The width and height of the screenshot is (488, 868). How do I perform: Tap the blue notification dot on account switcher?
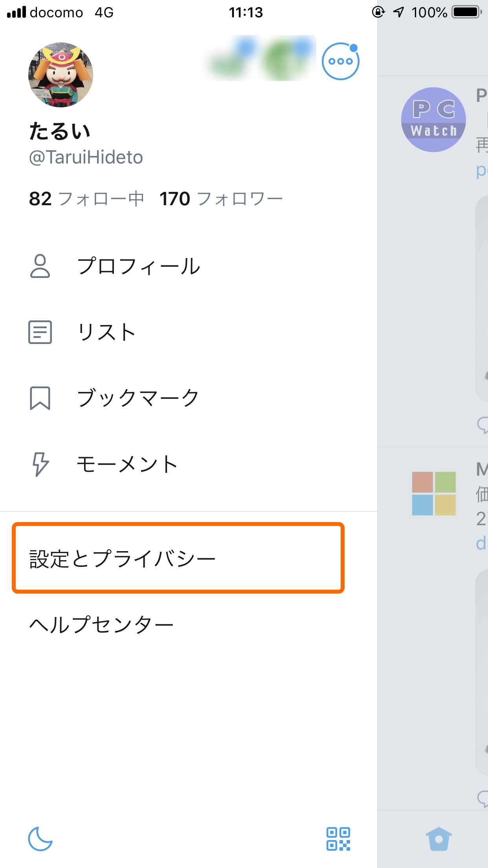pos(353,47)
